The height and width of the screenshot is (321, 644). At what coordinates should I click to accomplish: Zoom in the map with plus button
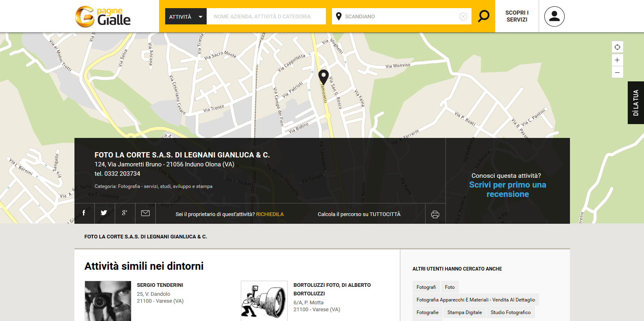617,60
